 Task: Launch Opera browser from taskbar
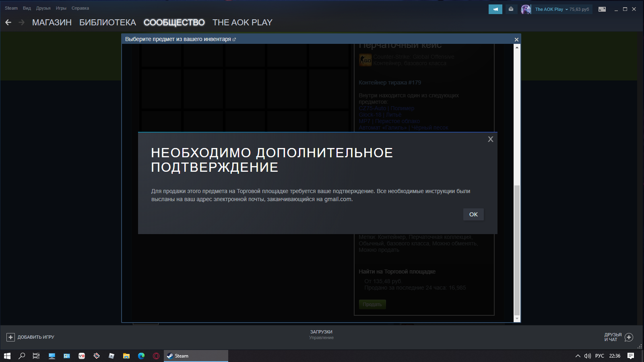(x=156, y=356)
